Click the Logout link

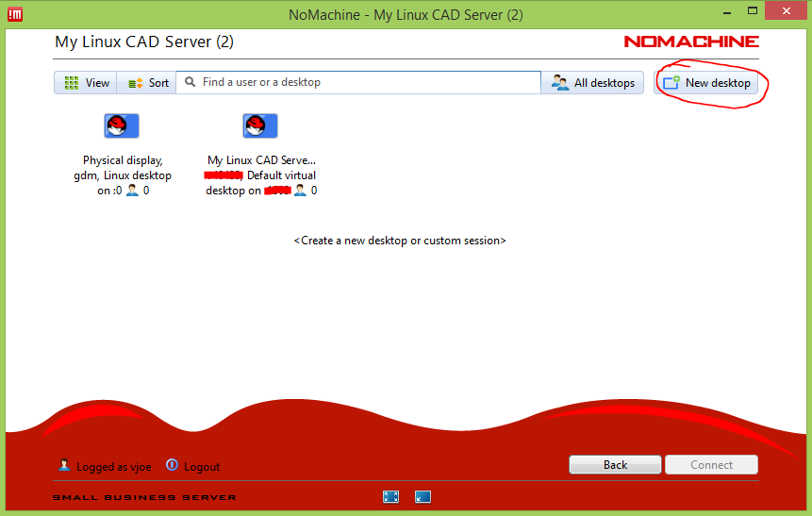(202, 467)
